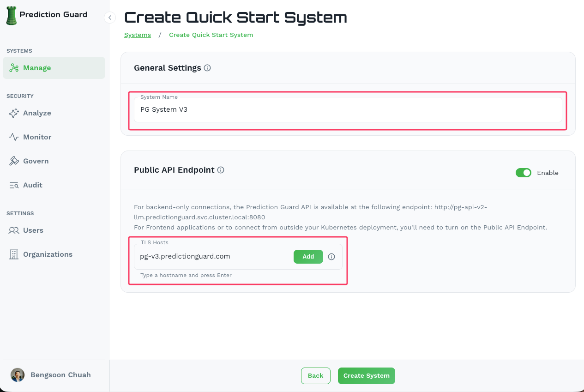Viewport: 584px width, 392px height.
Task: Click the Prediction Guard rook logo
Action: (11, 14)
